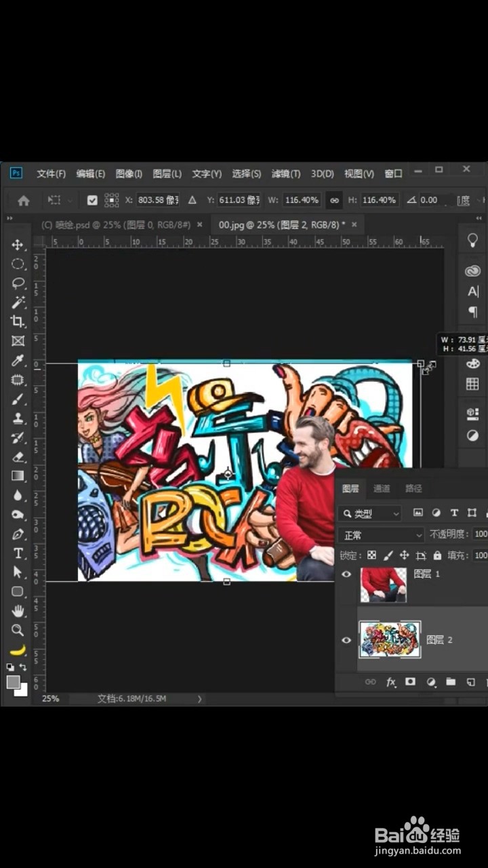Click the Home button in options bar
The height and width of the screenshot is (868, 488).
24,200
